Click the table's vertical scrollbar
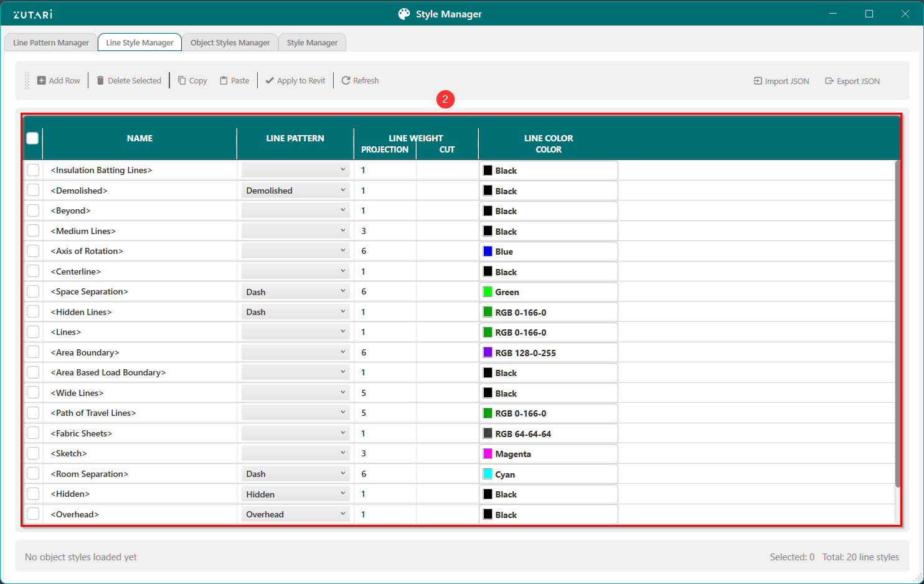The width and height of the screenshot is (924, 584). (x=897, y=324)
